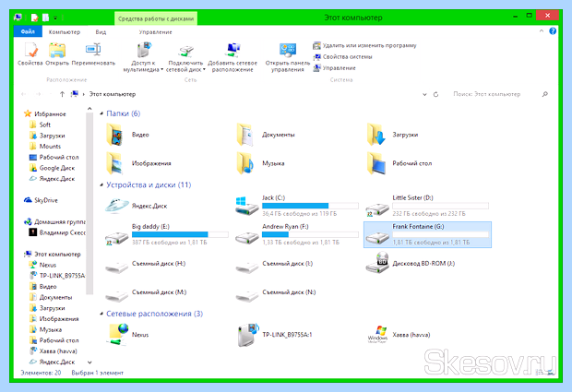
Task: Click the navigation pane scroll-down arrow
Action: 89,362
